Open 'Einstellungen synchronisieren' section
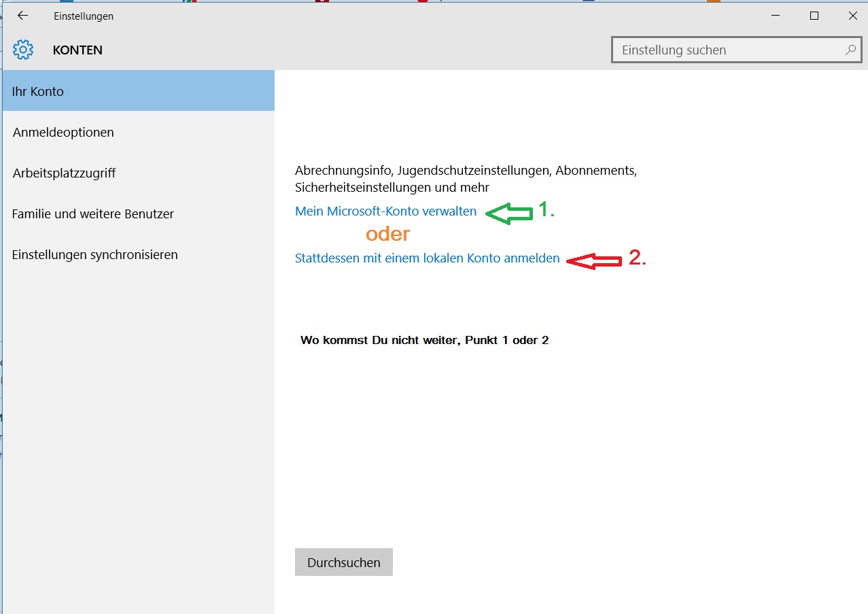 [x=139, y=254]
